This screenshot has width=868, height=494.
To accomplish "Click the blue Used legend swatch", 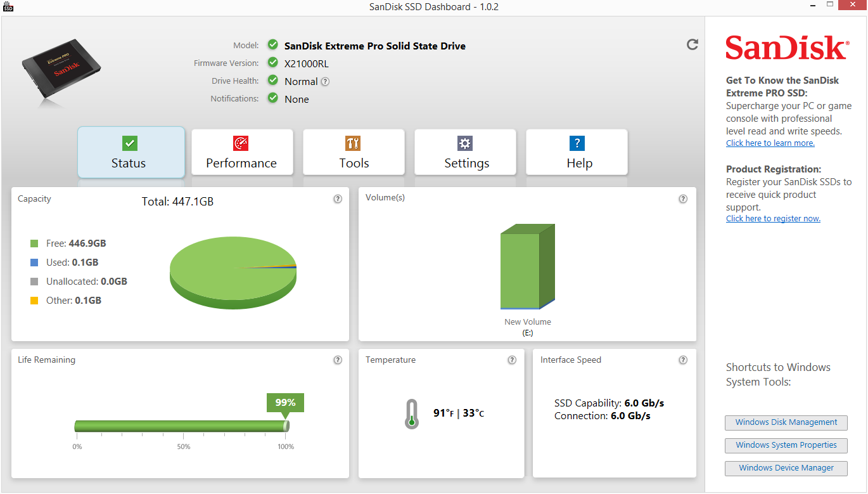I will (x=35, y=263).
